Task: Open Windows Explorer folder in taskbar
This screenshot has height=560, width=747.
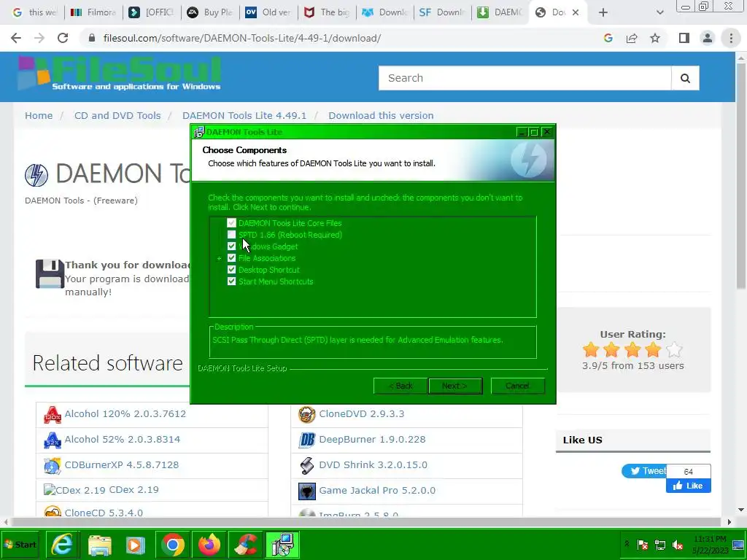Action: (99, 545)
